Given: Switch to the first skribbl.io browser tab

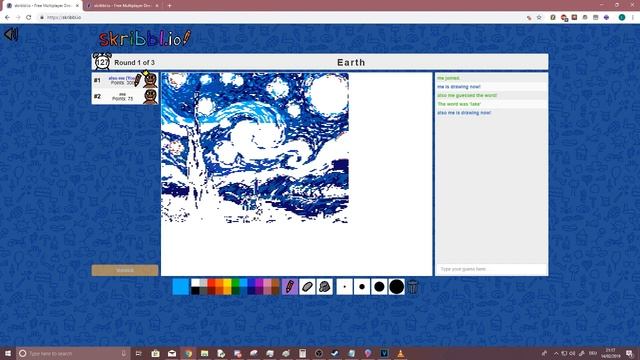Looking at the screenshot, I should [x=41, y=6].
